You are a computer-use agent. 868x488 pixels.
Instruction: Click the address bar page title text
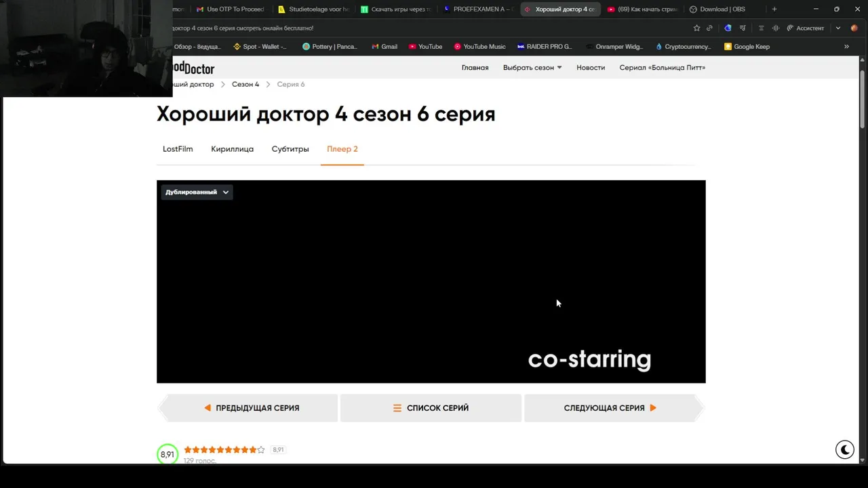pos(243,28)
